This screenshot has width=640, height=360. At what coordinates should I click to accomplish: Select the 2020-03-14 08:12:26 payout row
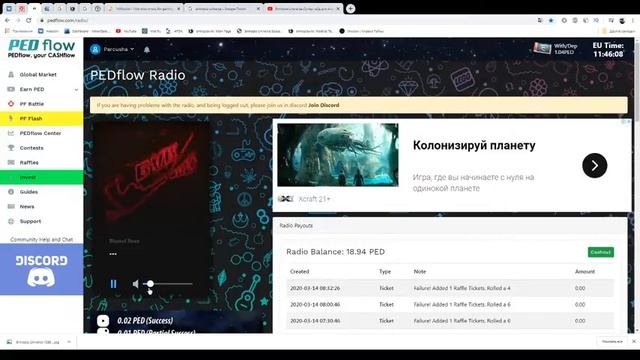coord(450,288)
